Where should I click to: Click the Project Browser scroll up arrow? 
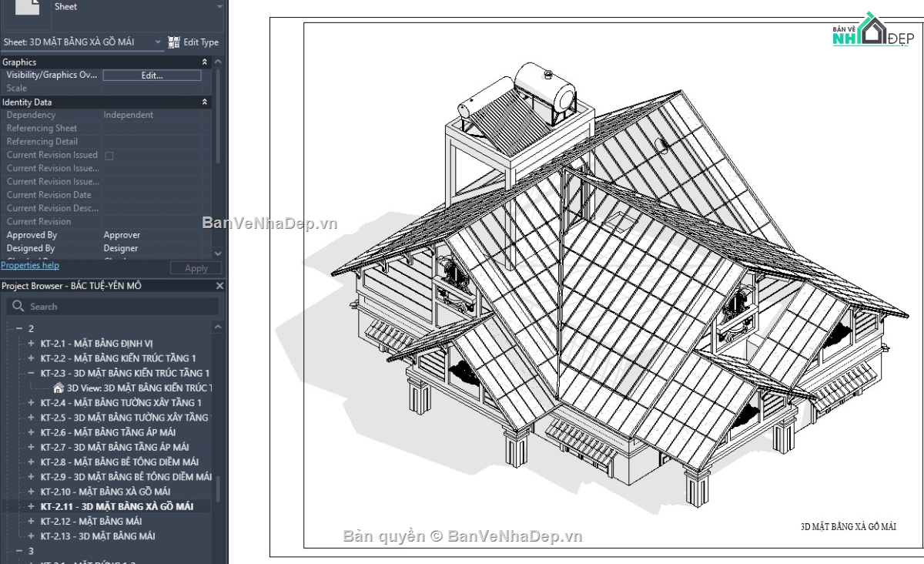[218, 328]
